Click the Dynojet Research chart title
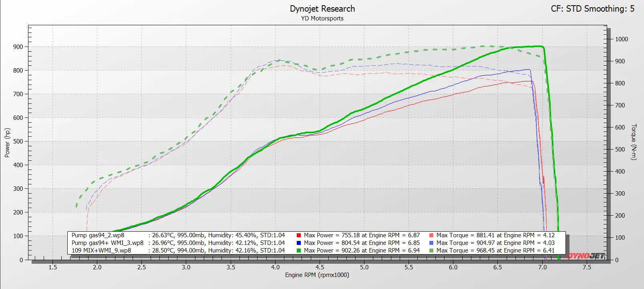644x289 pixels. point(322,9)
